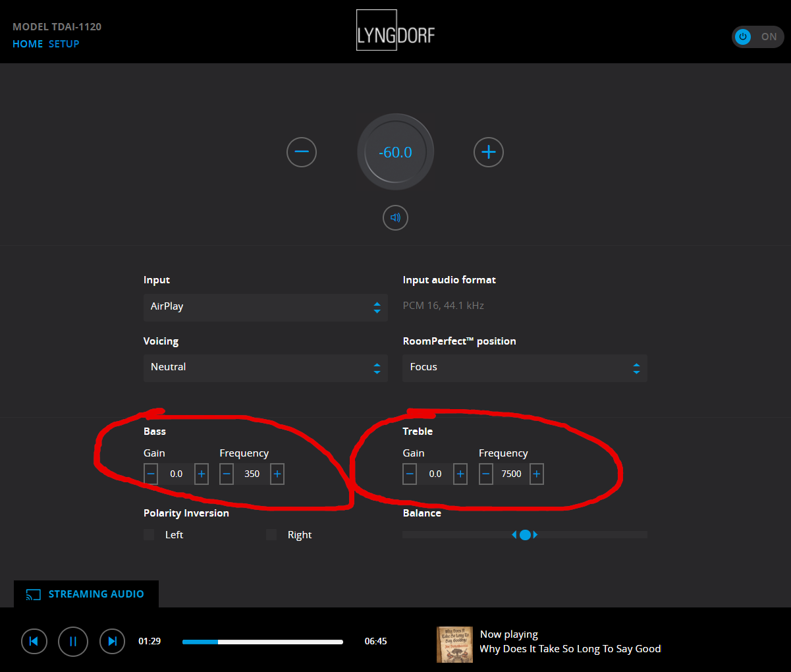791x672 pixels.
Task: Increase volume with the plus button
Action: (x=489, y=152)
